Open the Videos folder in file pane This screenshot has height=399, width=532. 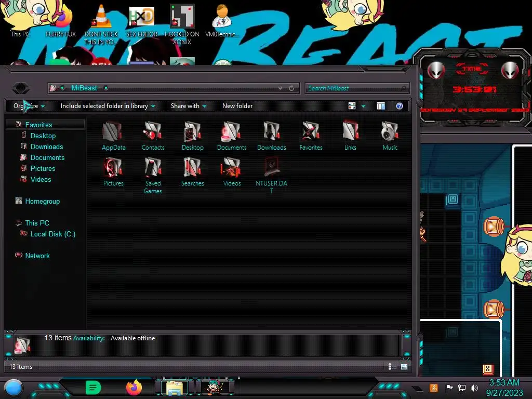point(232,172)
